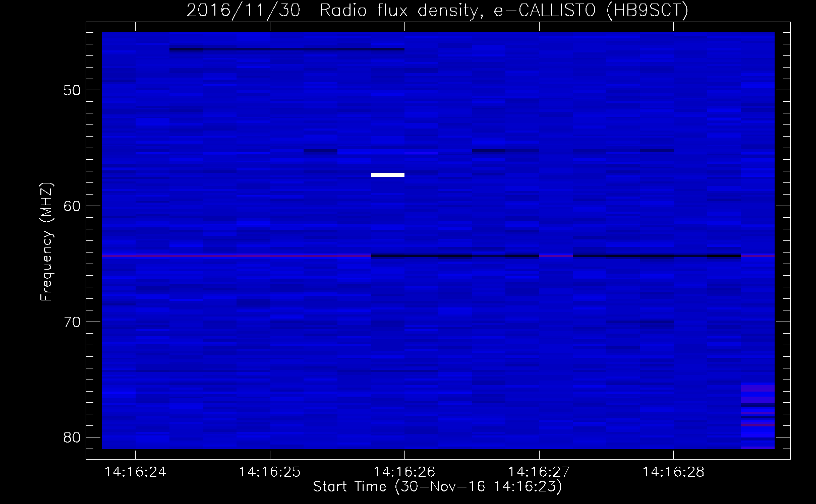Click the 14:16:24 time tick label
Screen dimensions: 816x504
[x=135, y=472]
